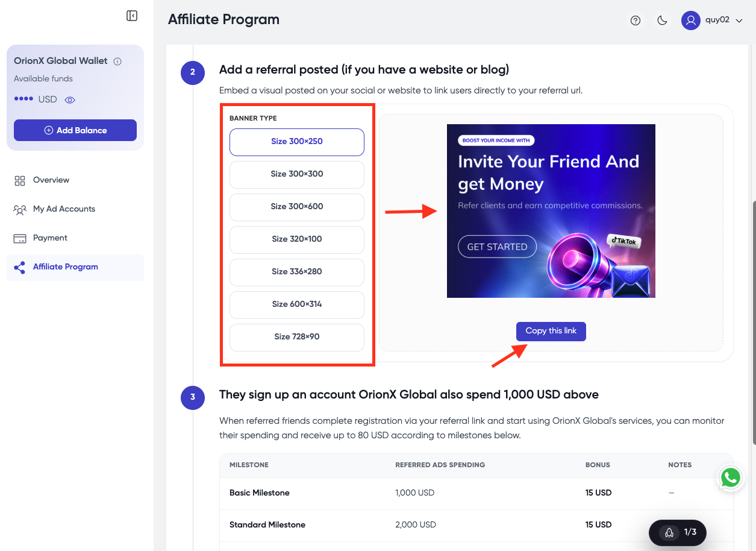Click the Basic Milestone 15 USD bonus

tap(598, 493)
